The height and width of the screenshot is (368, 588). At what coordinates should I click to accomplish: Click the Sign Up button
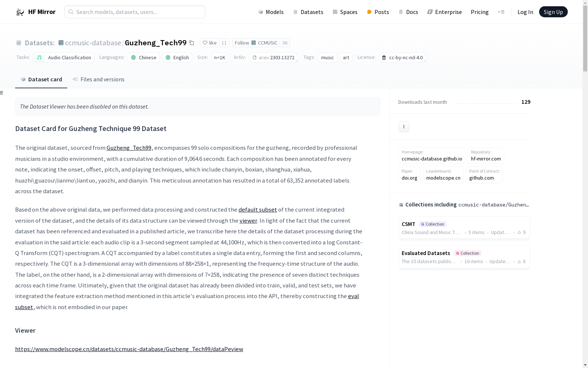(x=553, y=12)
